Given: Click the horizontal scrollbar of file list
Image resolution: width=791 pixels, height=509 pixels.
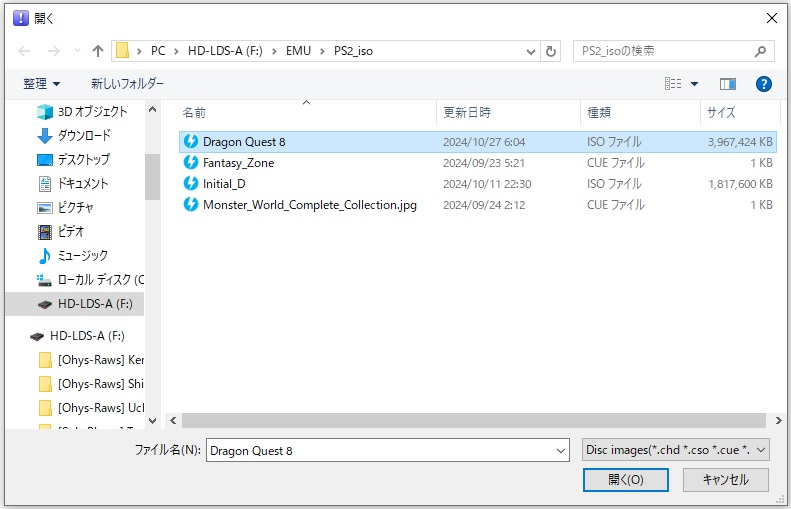Looking at the screenshot, I should click(474, 420).
